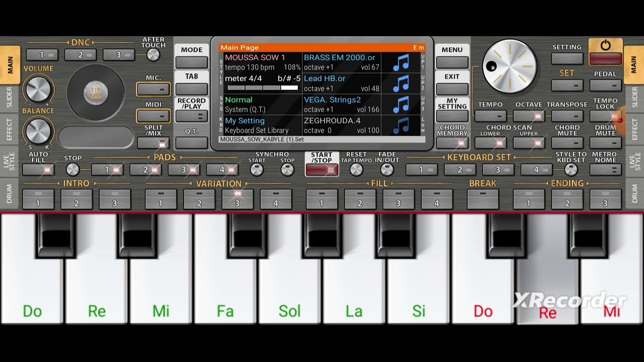This screenshot has height=362, width=644.
Task: Enable the Metronome button
Action: click(605, 169)
